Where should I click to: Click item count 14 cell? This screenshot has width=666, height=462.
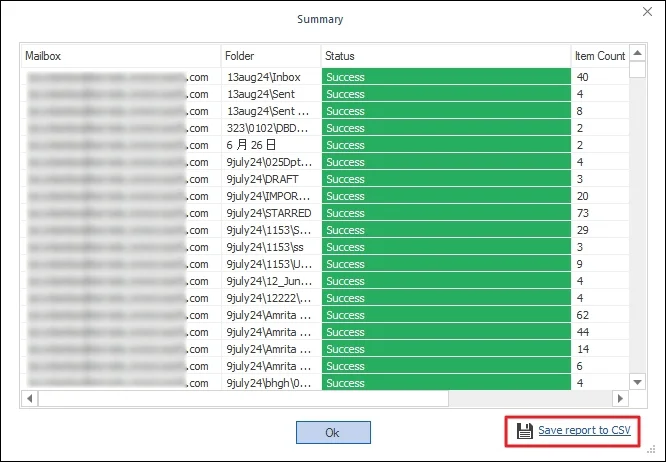600,349
